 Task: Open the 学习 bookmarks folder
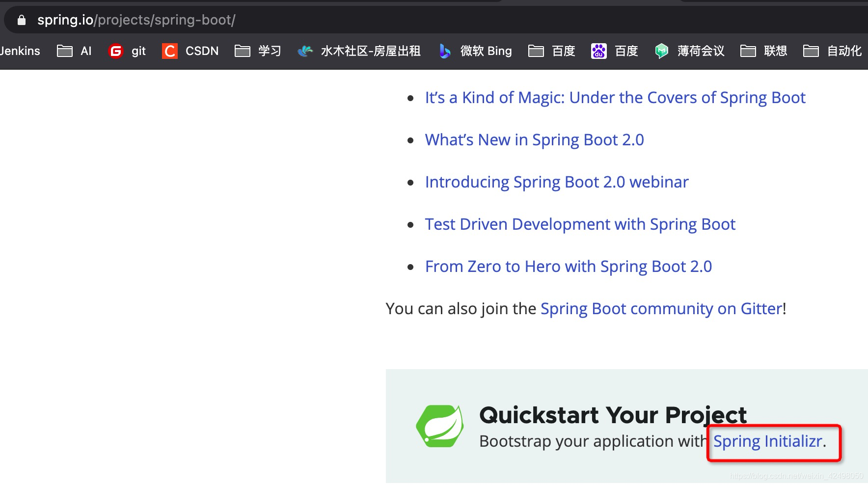point(258,51)
